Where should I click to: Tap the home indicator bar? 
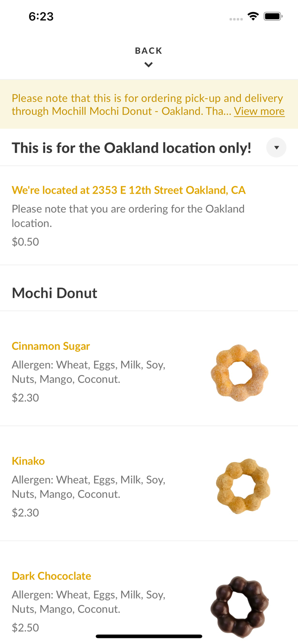(x=149, y=636)
